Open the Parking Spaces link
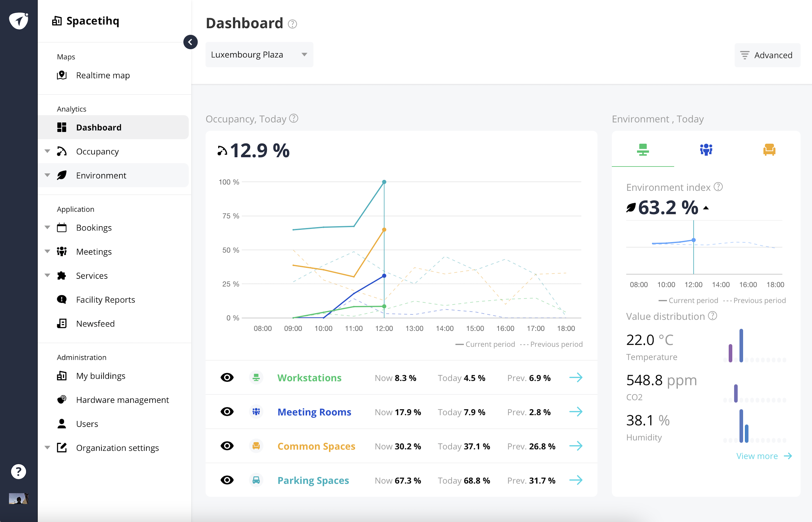This screenshot has width=812, height=522. [313, 481]
